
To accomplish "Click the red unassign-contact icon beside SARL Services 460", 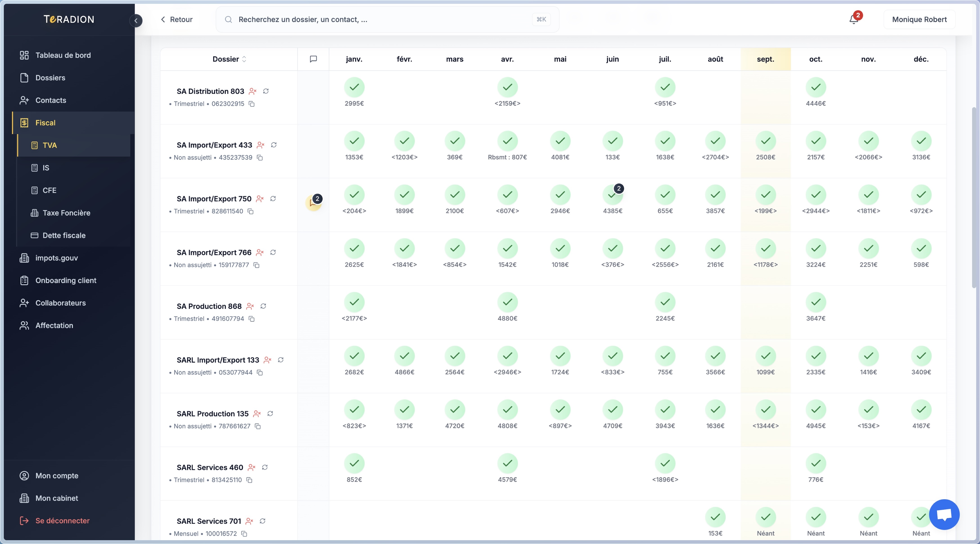I will coord(251,468).
